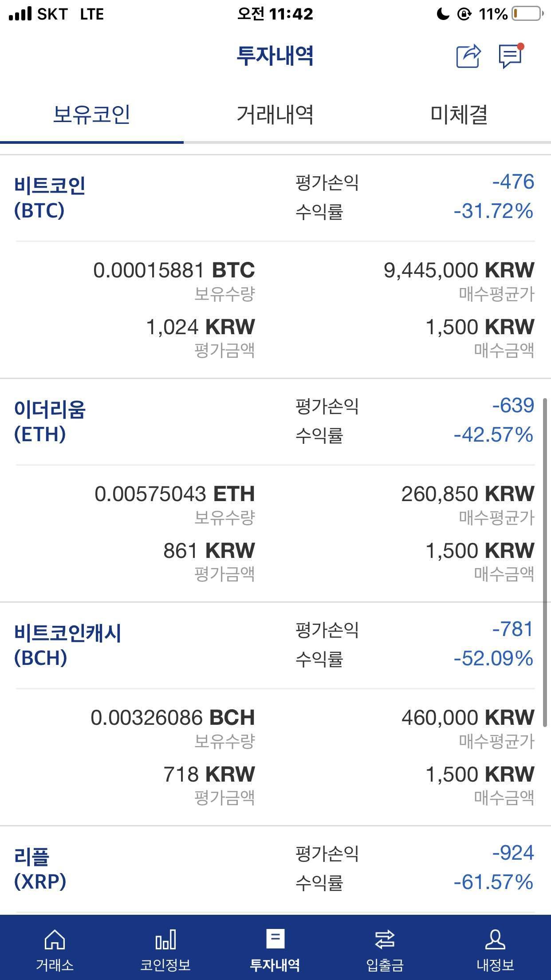
Task: Open the chat messages icon
Action: coord(510,56)
